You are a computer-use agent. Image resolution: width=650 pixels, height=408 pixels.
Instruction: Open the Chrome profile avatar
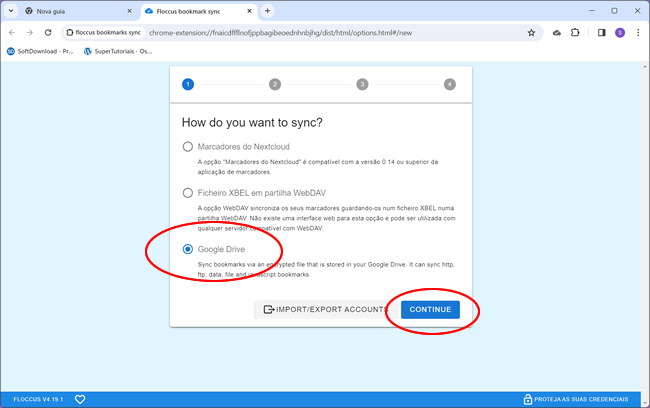pyautogui.click(x=619, y=32)
